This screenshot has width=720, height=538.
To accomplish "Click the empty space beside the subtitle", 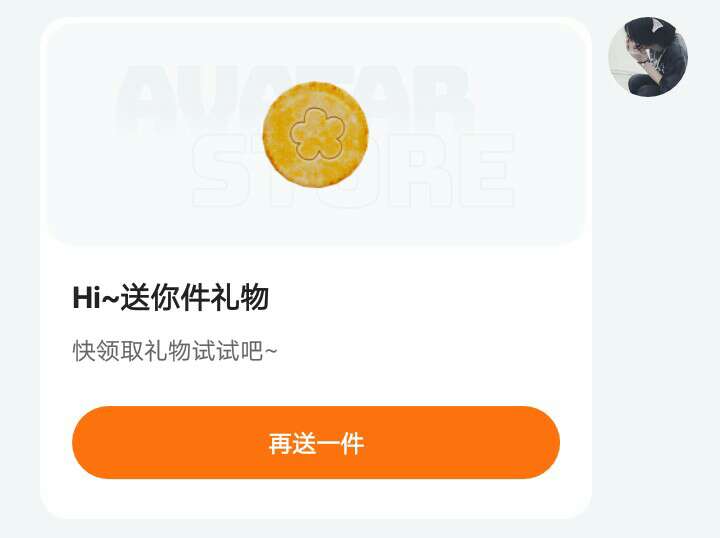I will pos(413,351).
